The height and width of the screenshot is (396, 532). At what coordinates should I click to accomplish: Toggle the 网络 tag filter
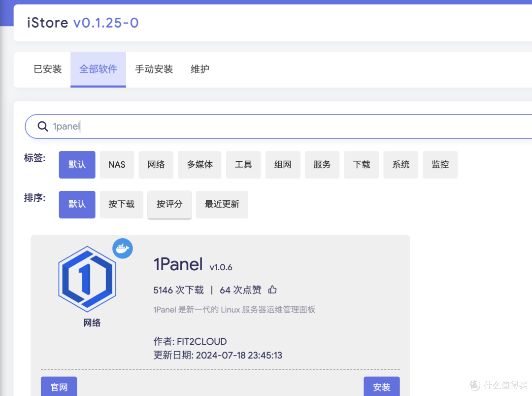156,164
